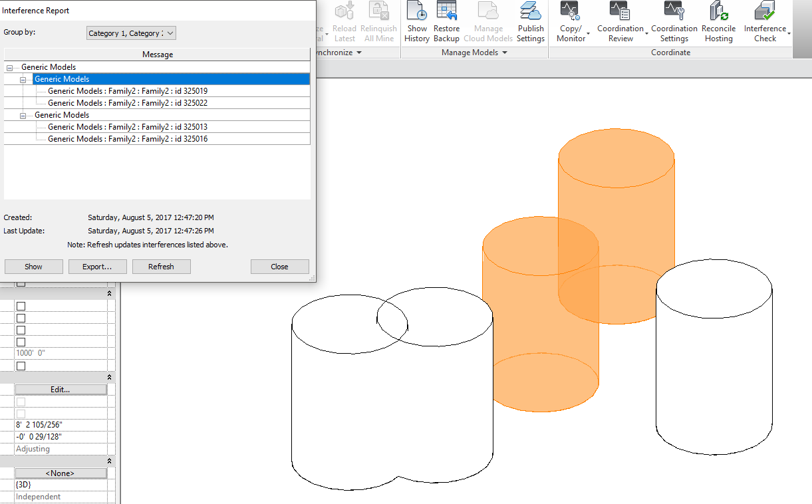Expand the Synchronize panel dropdown

point(359,53)
